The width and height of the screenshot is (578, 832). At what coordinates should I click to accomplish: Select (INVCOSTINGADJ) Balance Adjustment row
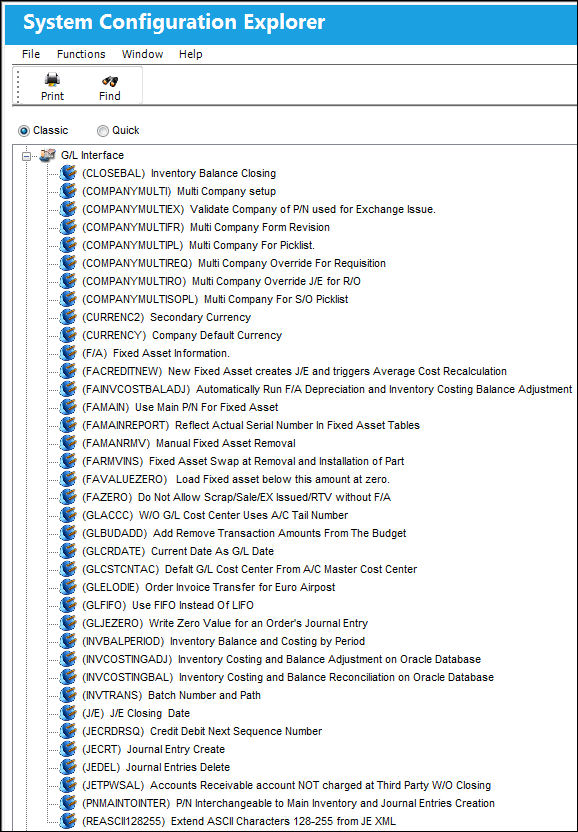tap(281, 660)
